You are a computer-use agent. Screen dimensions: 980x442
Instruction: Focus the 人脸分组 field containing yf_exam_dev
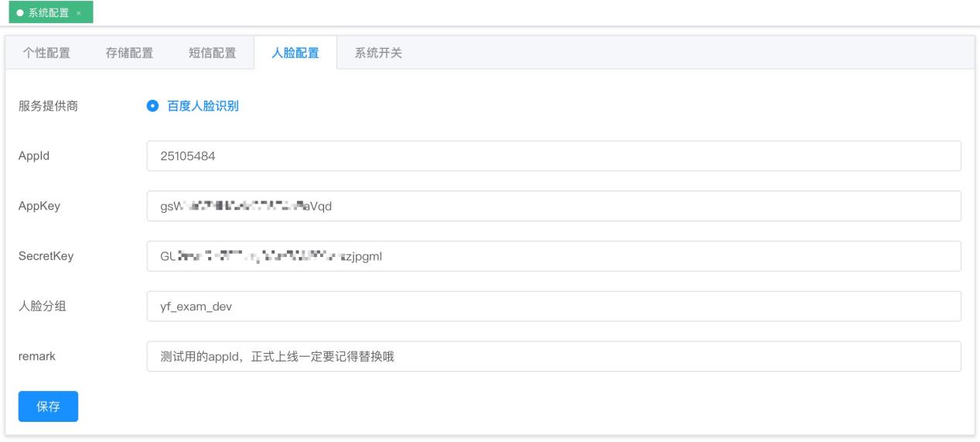pos(554,307)
